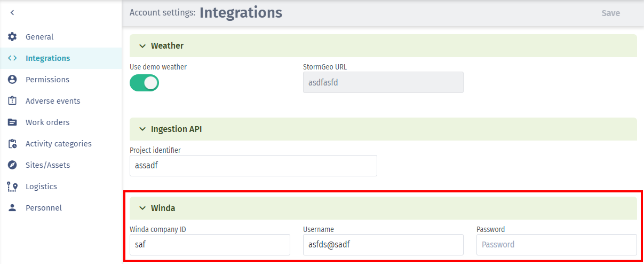Click the Integrations page title
This screenshot has width=644, height=264.
[x=241, y=12]
